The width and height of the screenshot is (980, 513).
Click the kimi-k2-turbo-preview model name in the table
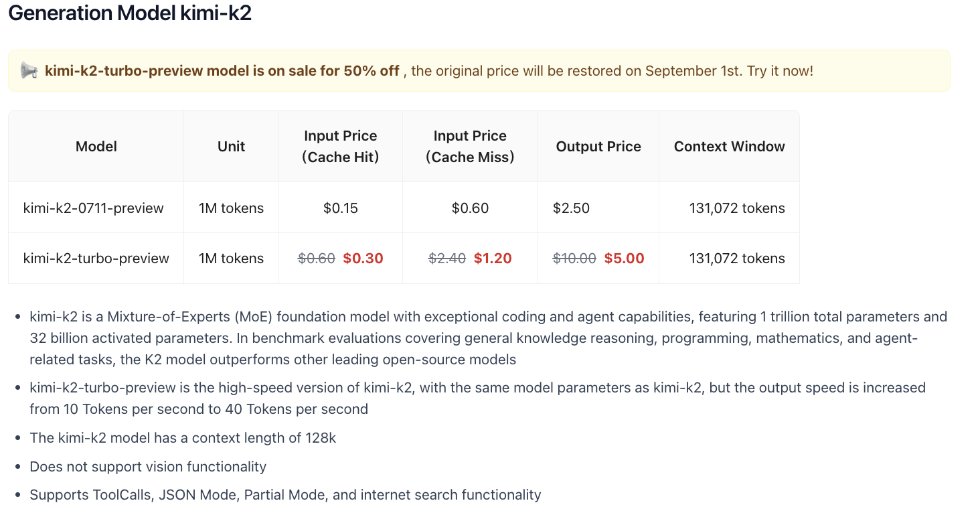96,259
